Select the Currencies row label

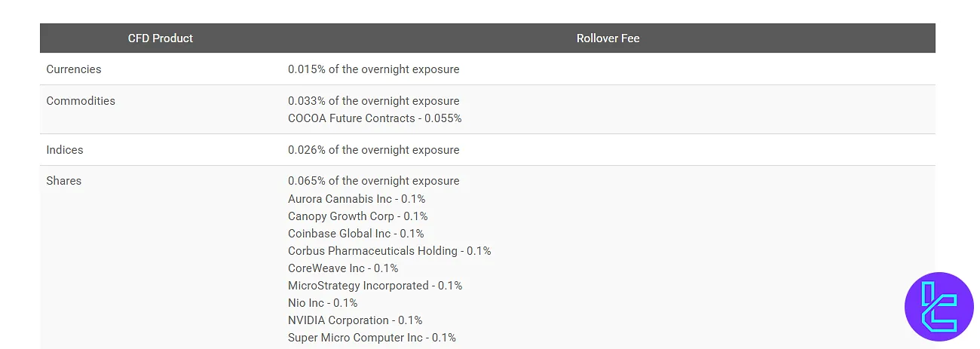pyautogui.click(x=74, y=69)
